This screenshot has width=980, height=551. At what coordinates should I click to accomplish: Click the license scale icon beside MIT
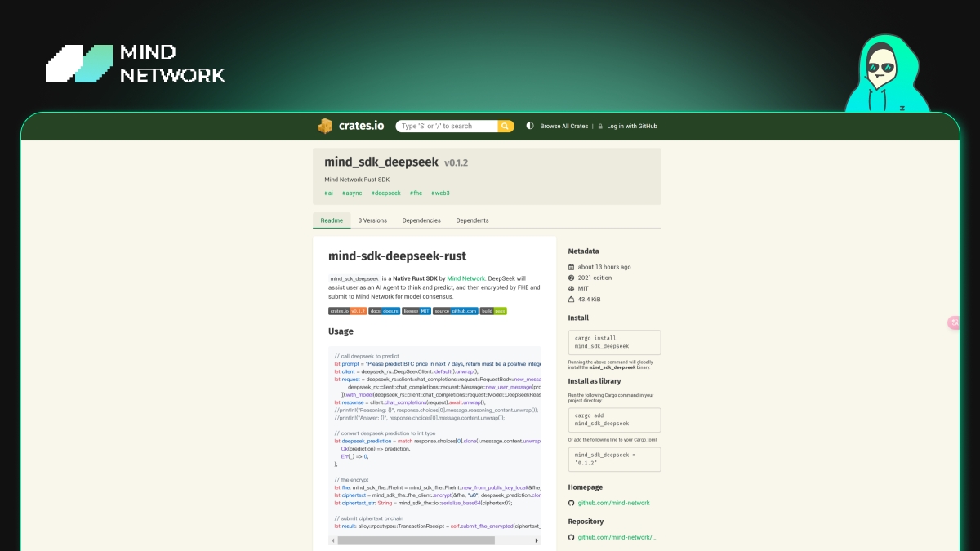(572, 288)
